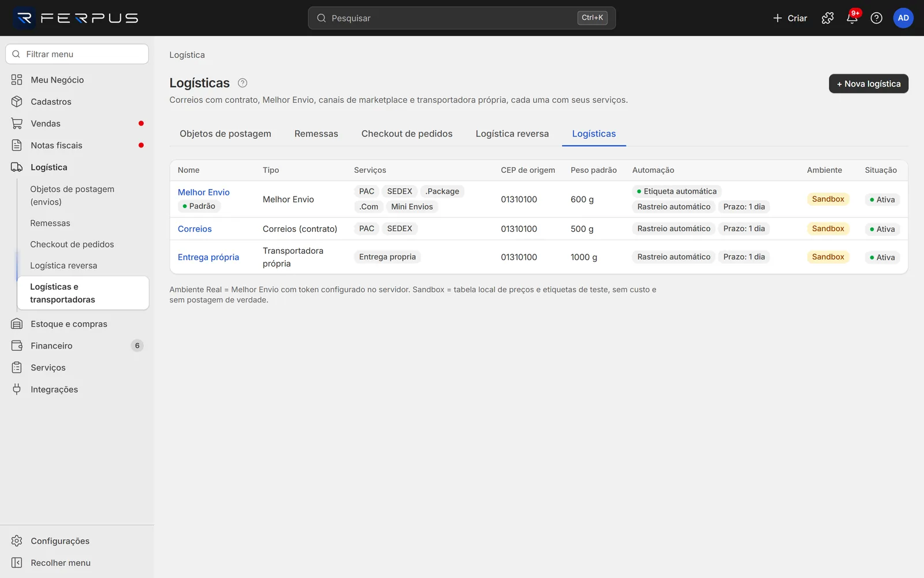Switch to Checkout de pedidos tab
This screenshot has height=578, width=924.
click(x=407, y=134)
